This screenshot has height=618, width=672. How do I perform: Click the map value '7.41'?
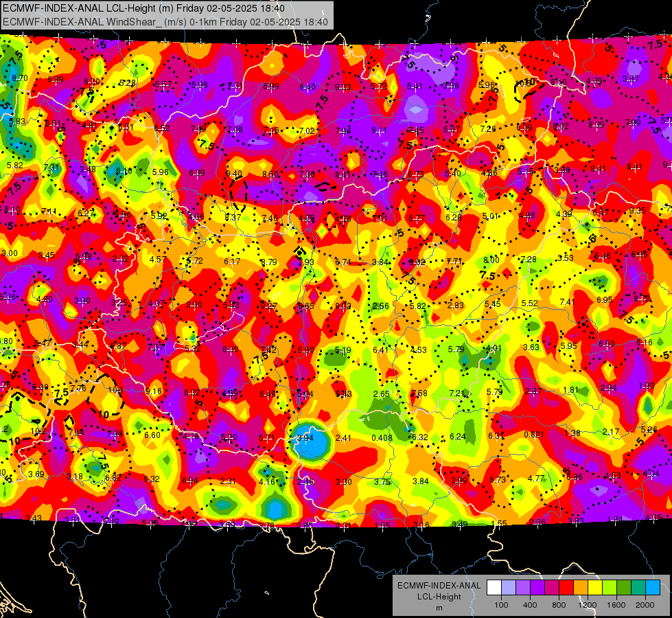click(567, 302)
